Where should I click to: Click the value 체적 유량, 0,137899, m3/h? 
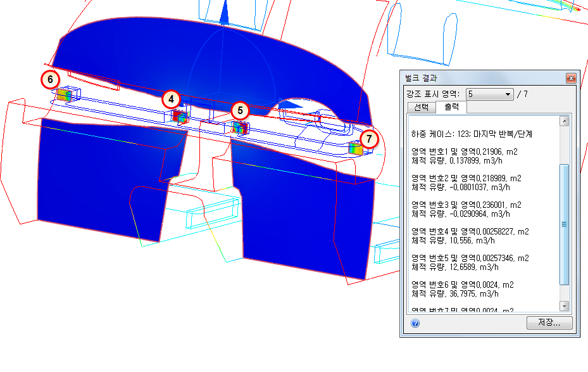pyautogui.click(x=457, y=161)
